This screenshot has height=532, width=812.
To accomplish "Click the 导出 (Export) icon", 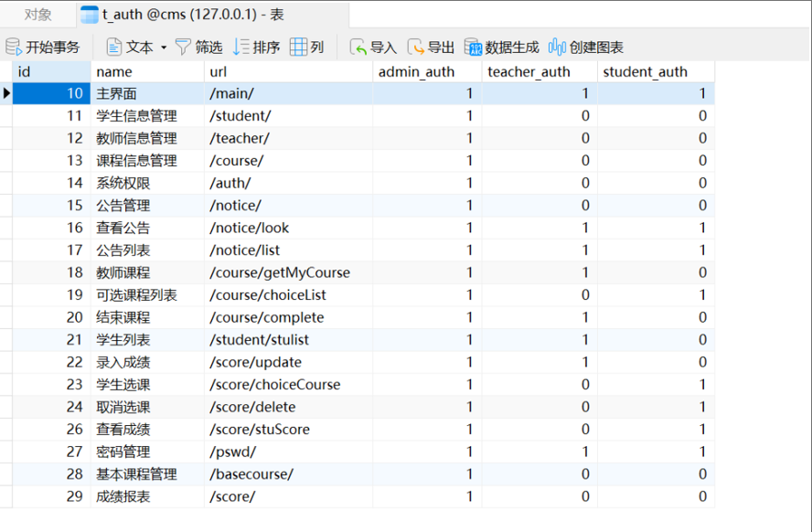I will click(x=415, y=47).
